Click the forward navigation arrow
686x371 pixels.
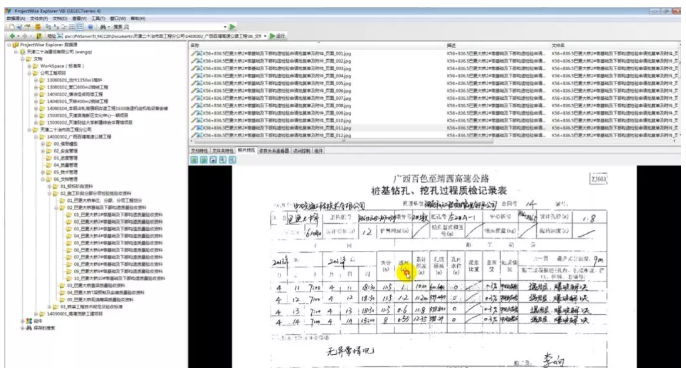click(24, 36)
